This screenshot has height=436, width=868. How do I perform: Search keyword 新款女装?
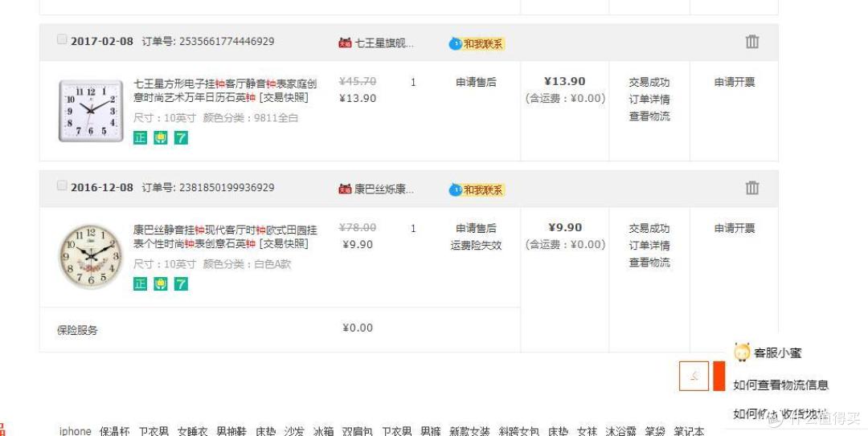tap(469, 431)
